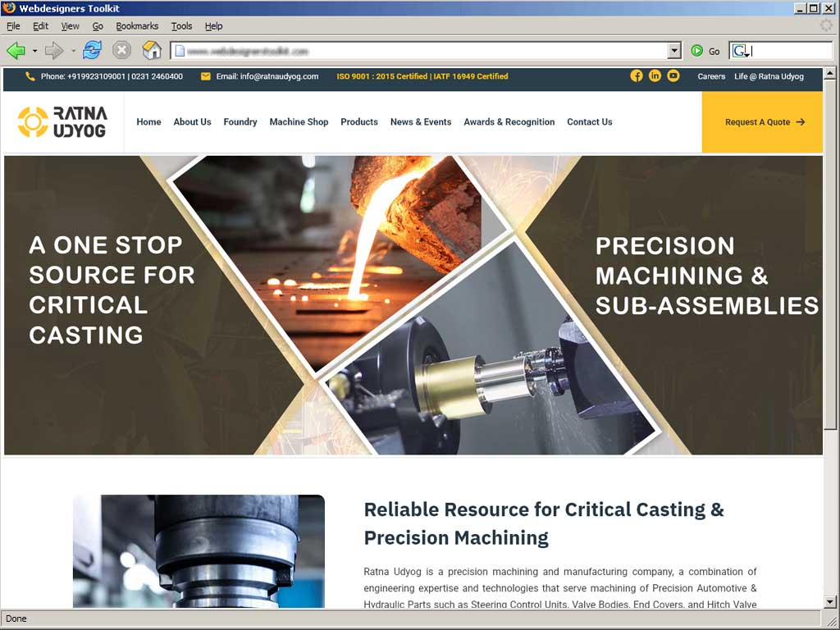Open Ratna Udyog Facebook page icon

[x=637, y=76]
